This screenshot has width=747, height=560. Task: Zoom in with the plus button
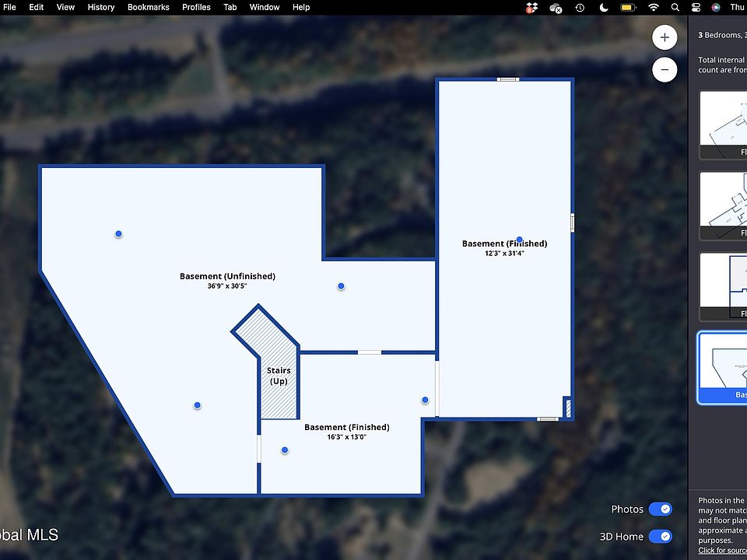point(664,37)
